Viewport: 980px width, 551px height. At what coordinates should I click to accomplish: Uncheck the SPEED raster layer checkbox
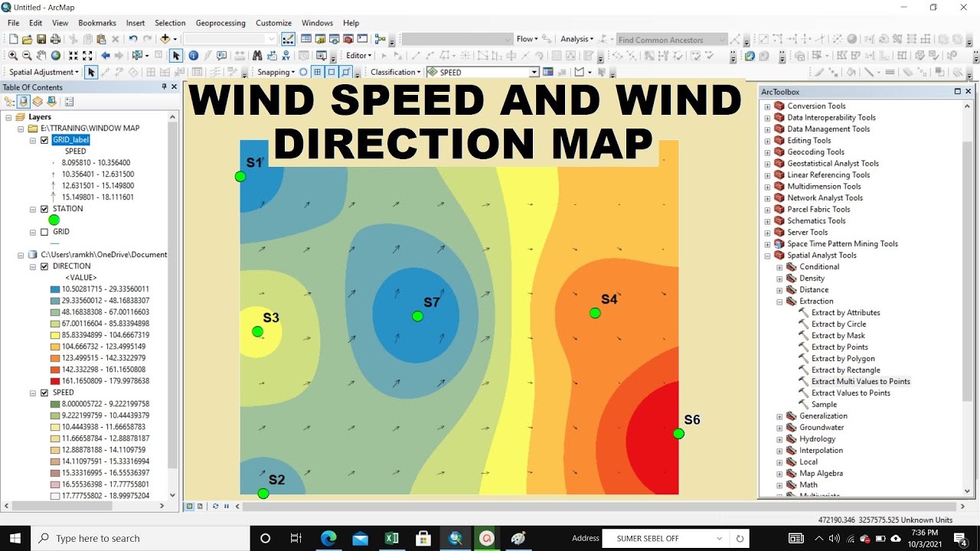point(44,393)
